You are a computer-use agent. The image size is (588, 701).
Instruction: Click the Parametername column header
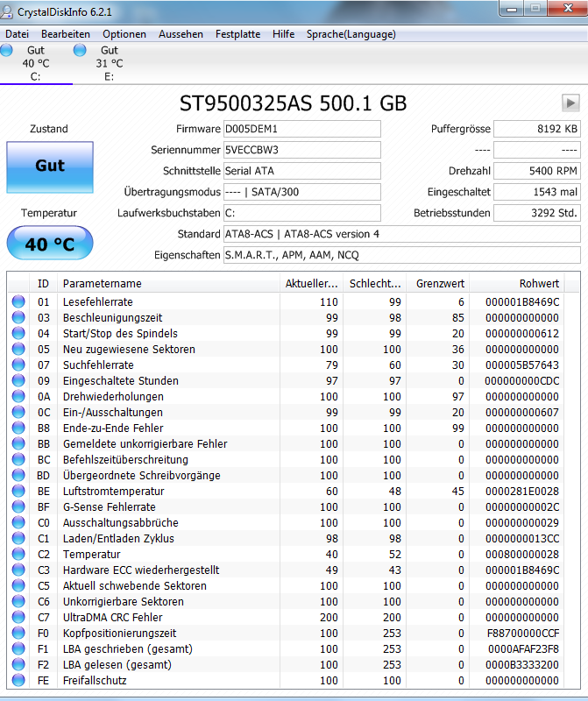point(168,283)
